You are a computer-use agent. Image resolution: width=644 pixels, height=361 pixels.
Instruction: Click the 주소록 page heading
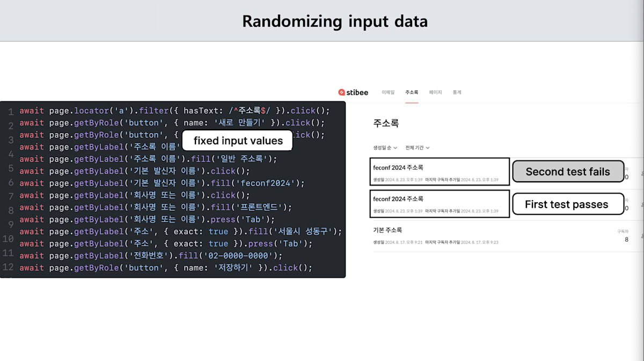coord(386,123)
